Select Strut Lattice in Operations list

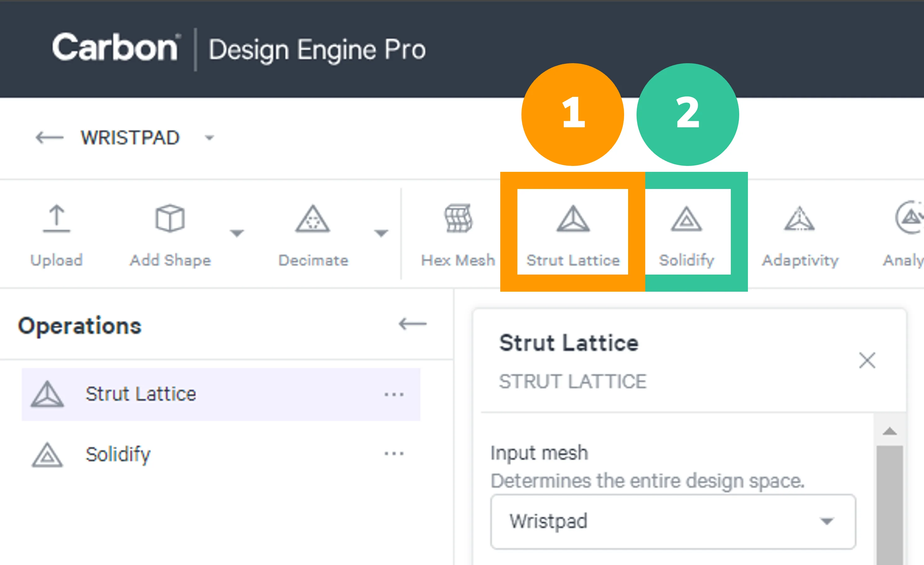pyautogui.click(x=221, y=394)
